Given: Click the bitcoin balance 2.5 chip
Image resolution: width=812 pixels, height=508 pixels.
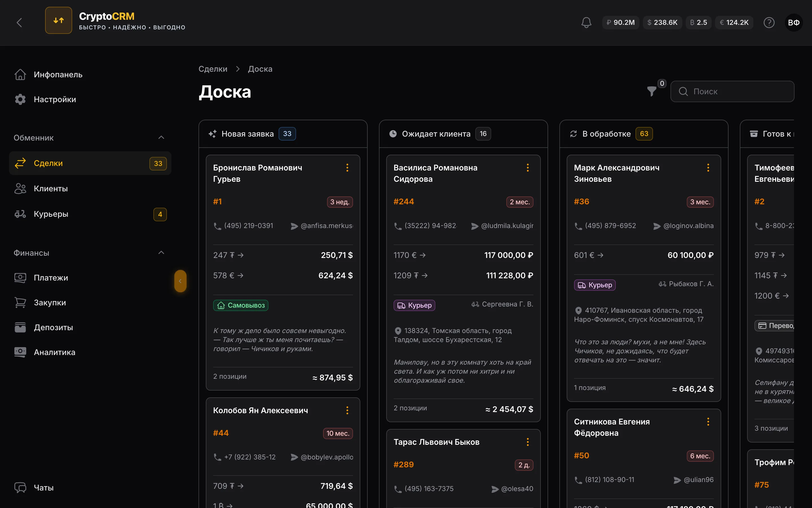Looking at the screenshot, I should pyautogui.click(x=698, y=23).
